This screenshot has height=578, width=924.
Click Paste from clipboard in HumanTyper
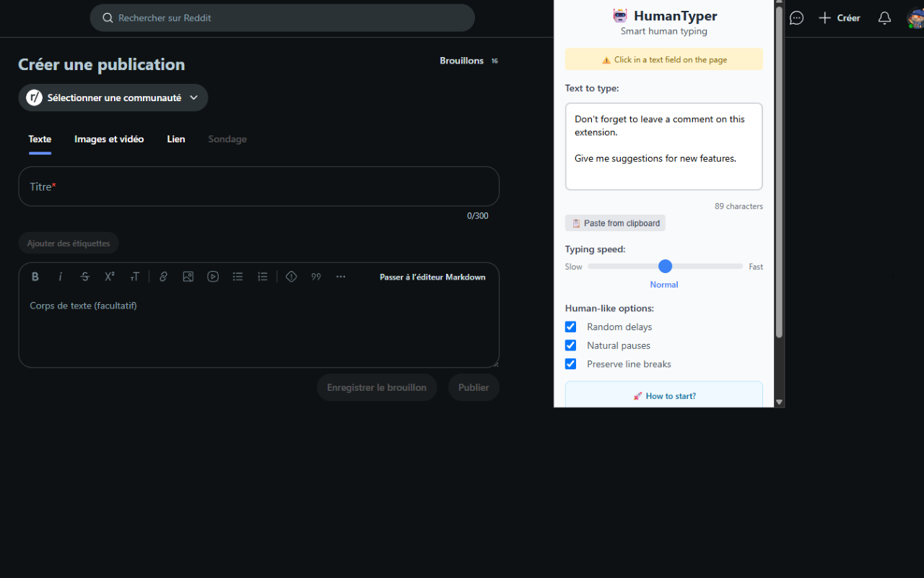tap(615, 223)
